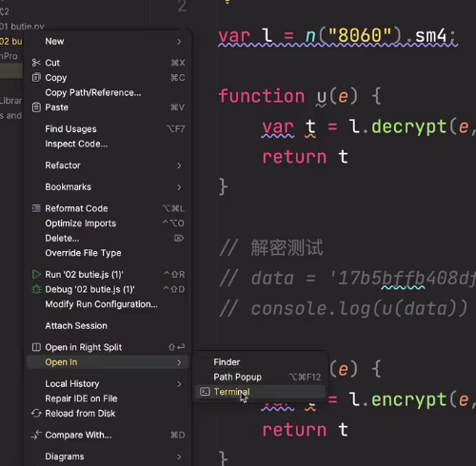Click the // data = '17b5bffb408df comment line
476x466 pixels.
[x=347, y=278]
